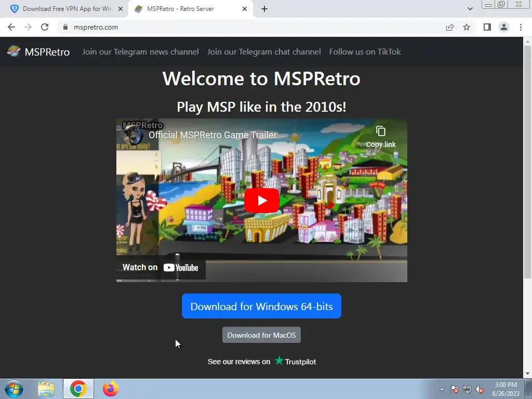Click the Chrome taskbar icon
This screenshot has height=399, width=532.
(x=78, y=389)
